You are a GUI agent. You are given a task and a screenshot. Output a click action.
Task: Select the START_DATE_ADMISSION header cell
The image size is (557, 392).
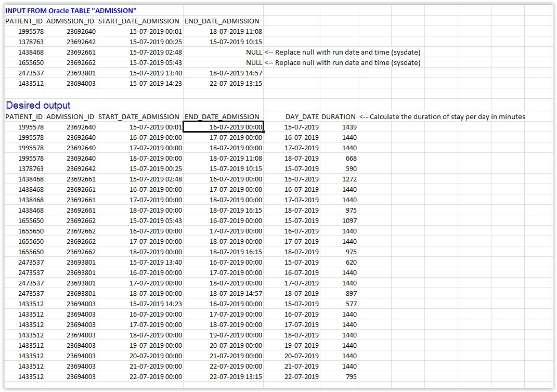point(138,21)
